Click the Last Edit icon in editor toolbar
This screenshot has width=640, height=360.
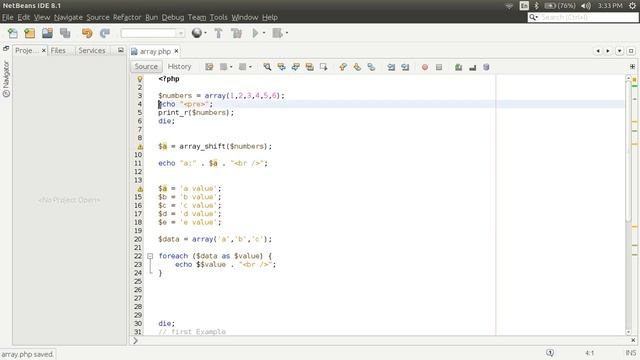coord(209,67)
